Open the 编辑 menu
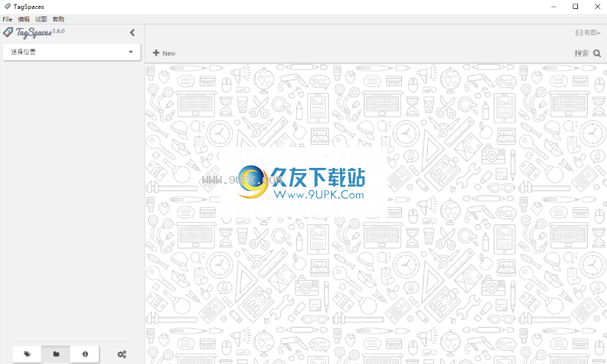The width and height of the screenshot is (607, 364). pyautogui.click(x=24, y=19)
